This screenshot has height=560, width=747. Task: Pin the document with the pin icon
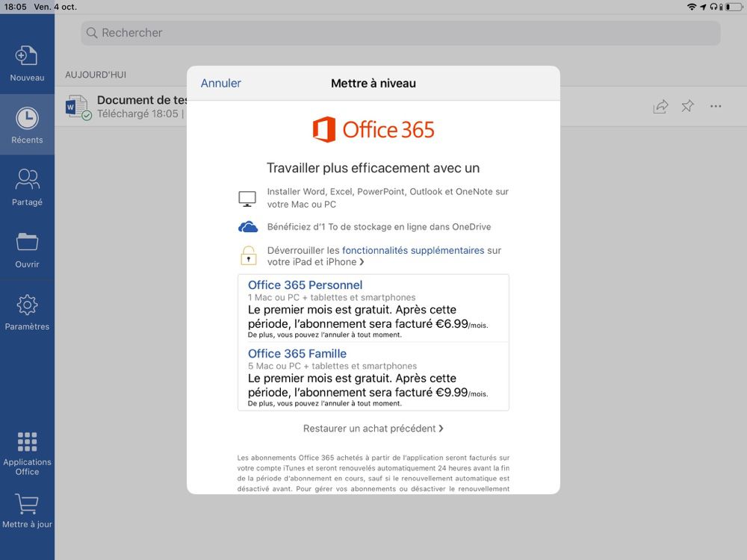[687, 106]
